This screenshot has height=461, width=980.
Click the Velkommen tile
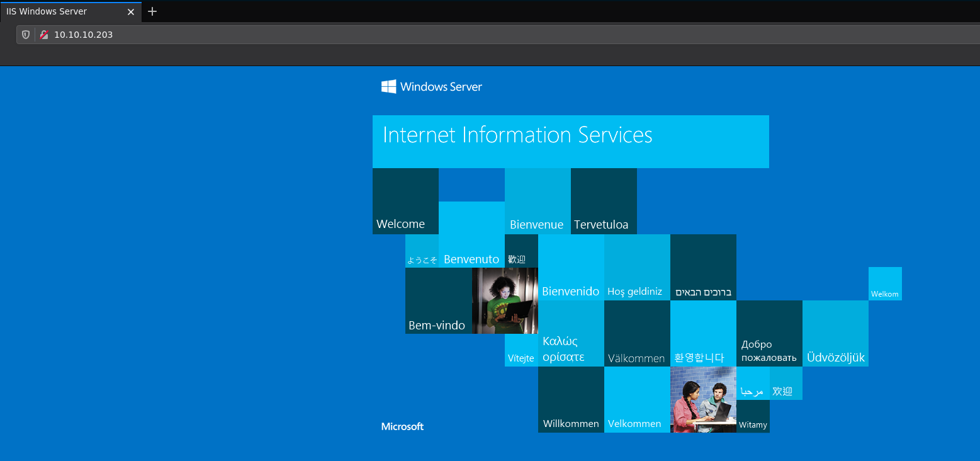pos(637,399)
